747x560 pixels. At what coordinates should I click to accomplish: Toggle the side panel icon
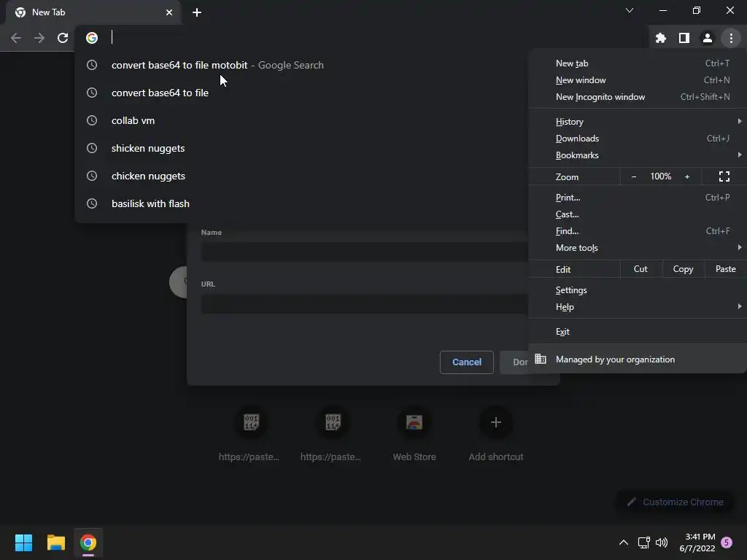coord(684,38)
